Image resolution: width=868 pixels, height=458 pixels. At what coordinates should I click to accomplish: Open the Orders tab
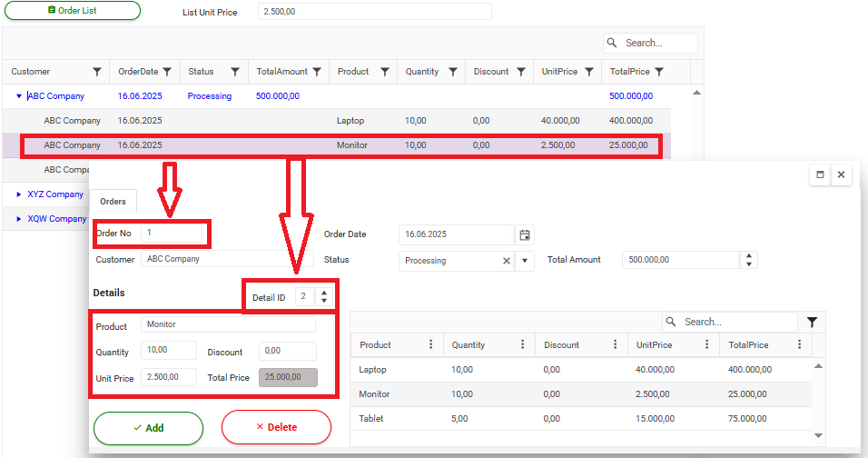pos(113,202)
